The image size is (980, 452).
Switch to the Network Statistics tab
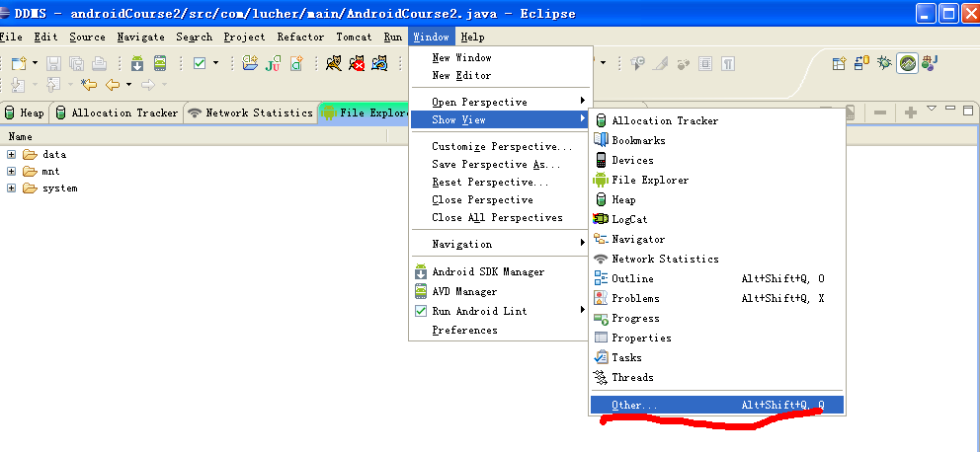tap(251, 113)
